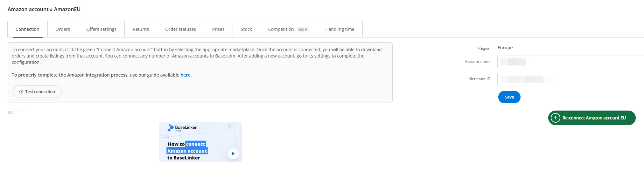The height and width of the screenshot is (183, 644).
Task: Open the Competition BETA tab
Action: click(x=288, y=29)
